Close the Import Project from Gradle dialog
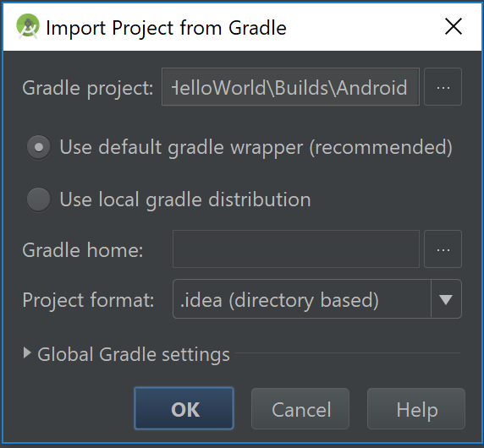Image resolution: width=484 pixels, height=448 pixels. pos(454,26)
